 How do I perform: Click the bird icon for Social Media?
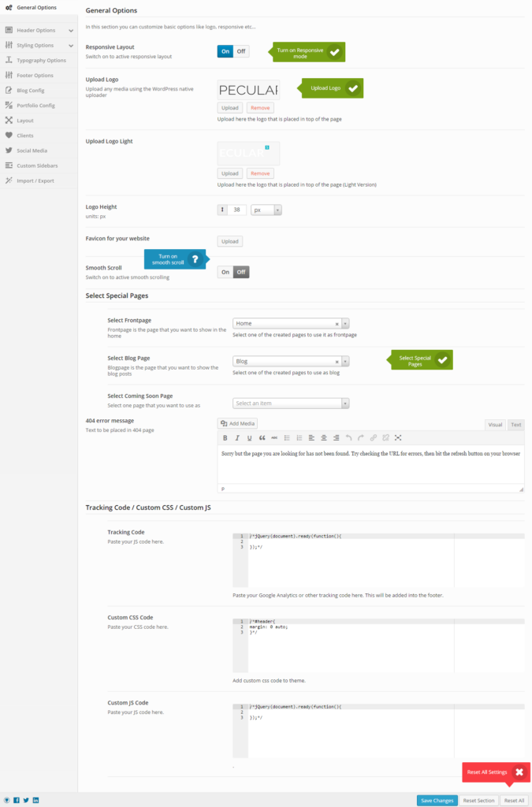[9, 151]
